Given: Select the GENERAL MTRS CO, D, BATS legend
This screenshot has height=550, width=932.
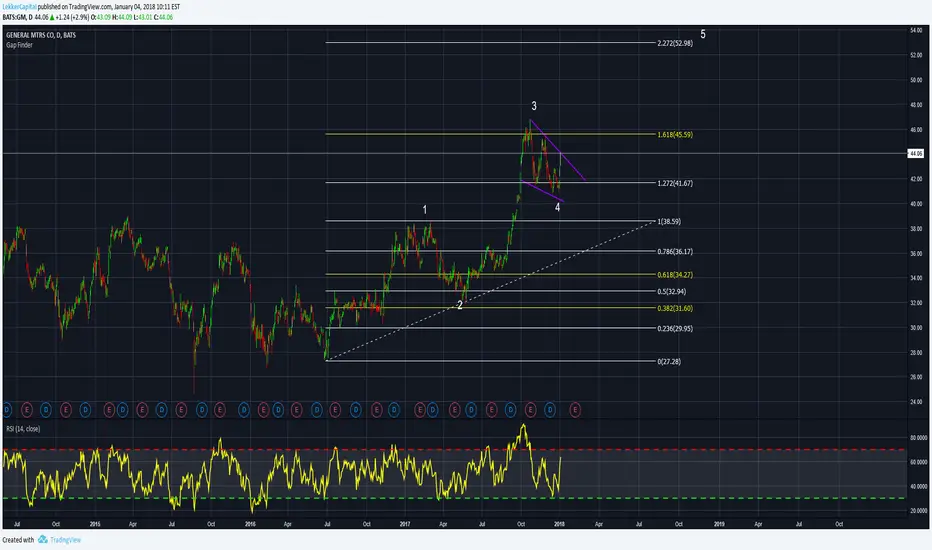Looking at the screenshot, I should (41, 35).
